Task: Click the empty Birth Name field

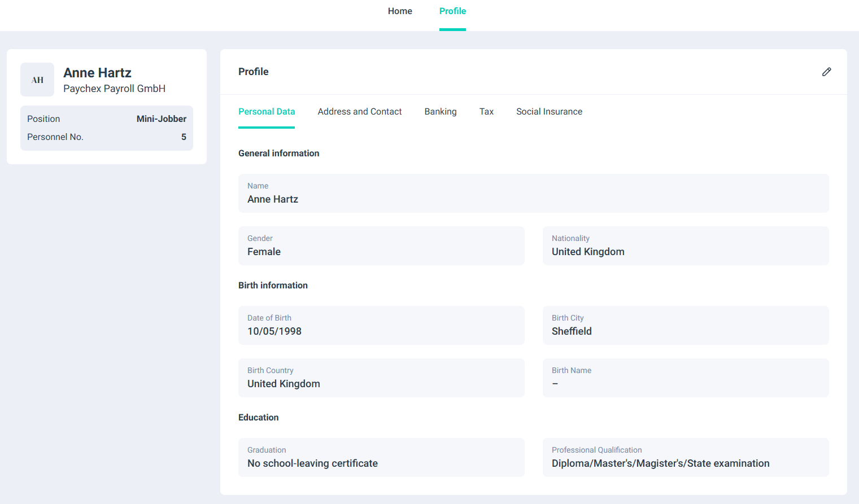Action: (x=685, y=378)
